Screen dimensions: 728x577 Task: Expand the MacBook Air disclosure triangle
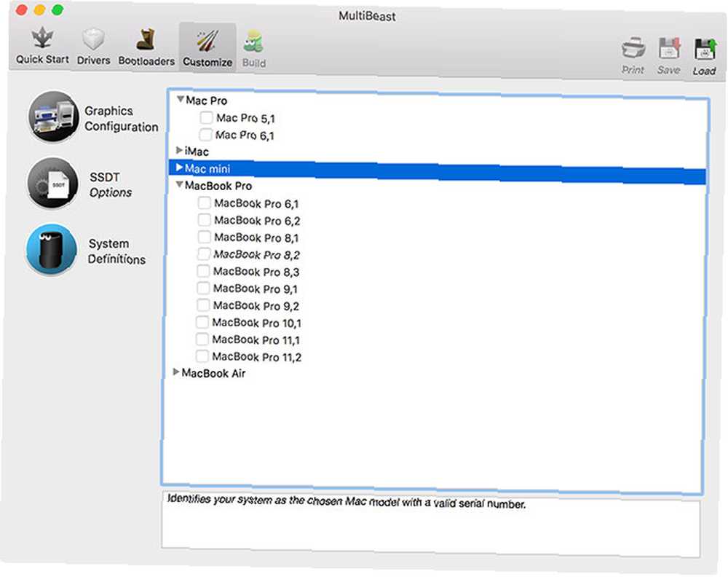pos(176,372)
